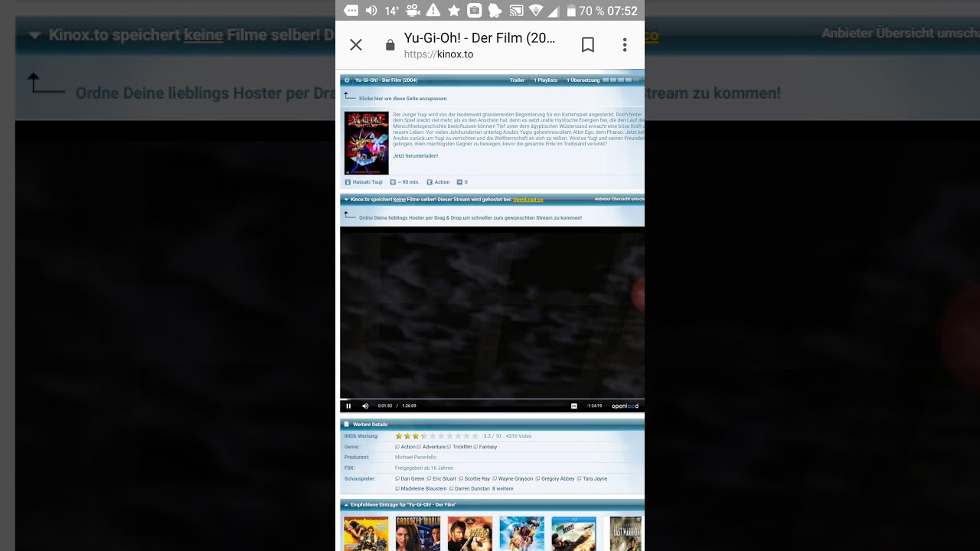Tap the kinox.to URL address text
Viewport: 980px width, 551px height.
(x=439, y=54)
